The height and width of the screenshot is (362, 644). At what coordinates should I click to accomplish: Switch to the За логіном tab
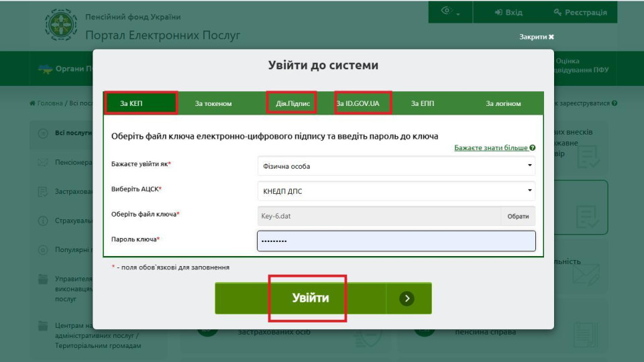[503, 103]
